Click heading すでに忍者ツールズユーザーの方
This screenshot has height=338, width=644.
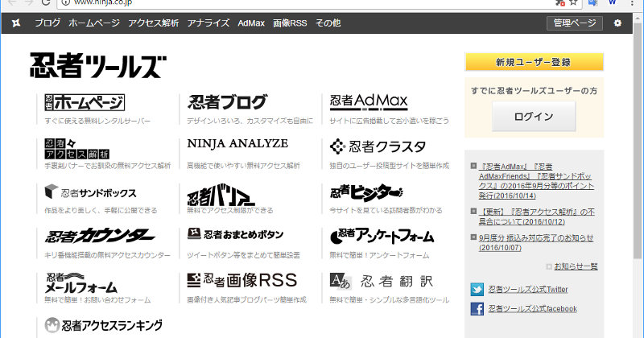click(534, 91)
